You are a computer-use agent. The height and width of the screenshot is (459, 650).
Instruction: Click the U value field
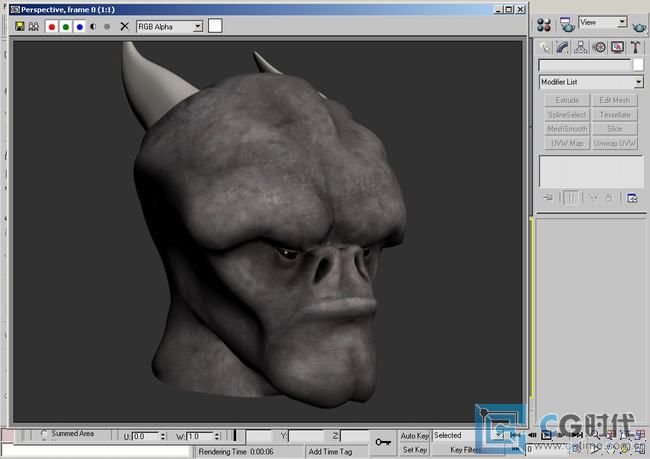146,436
